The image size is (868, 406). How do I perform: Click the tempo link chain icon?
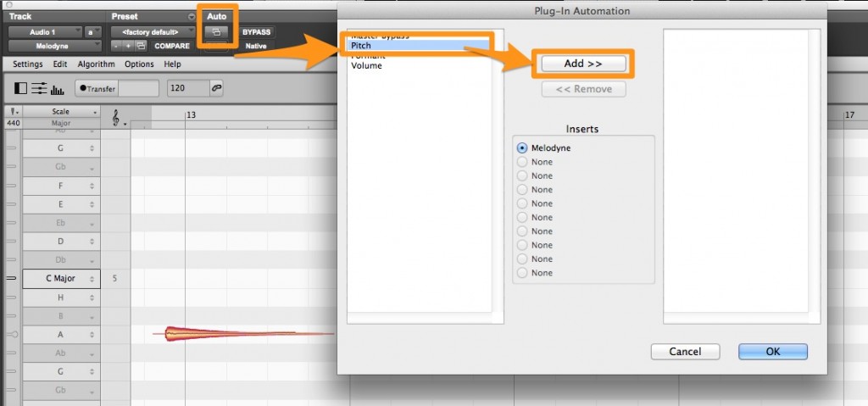(x=216, y=88)
